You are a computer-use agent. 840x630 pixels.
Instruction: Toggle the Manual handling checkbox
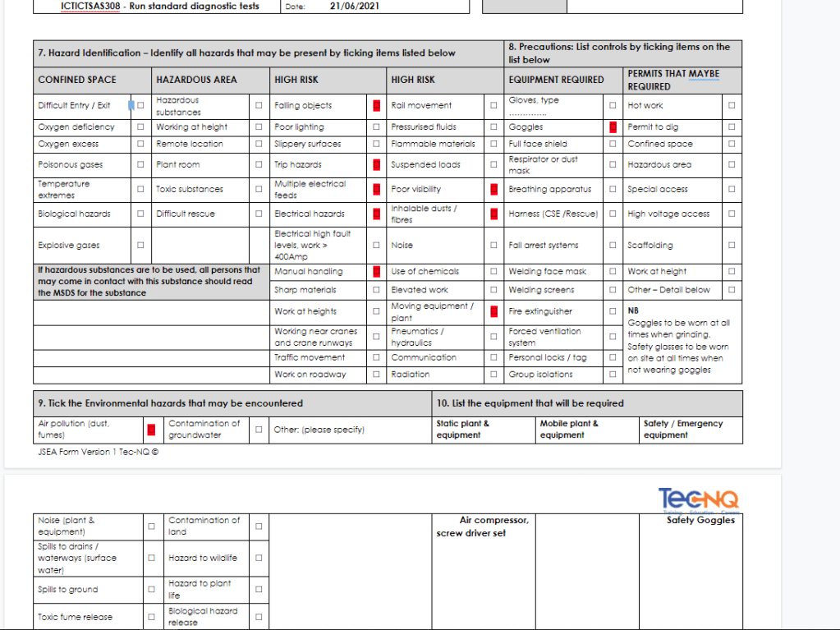pyautogui.click(x=376, y=271)
